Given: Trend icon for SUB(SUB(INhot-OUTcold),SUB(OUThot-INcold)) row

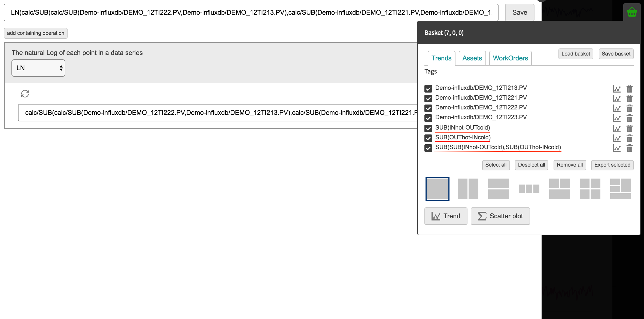Looking at the screenshot, I should coord(617,148).
